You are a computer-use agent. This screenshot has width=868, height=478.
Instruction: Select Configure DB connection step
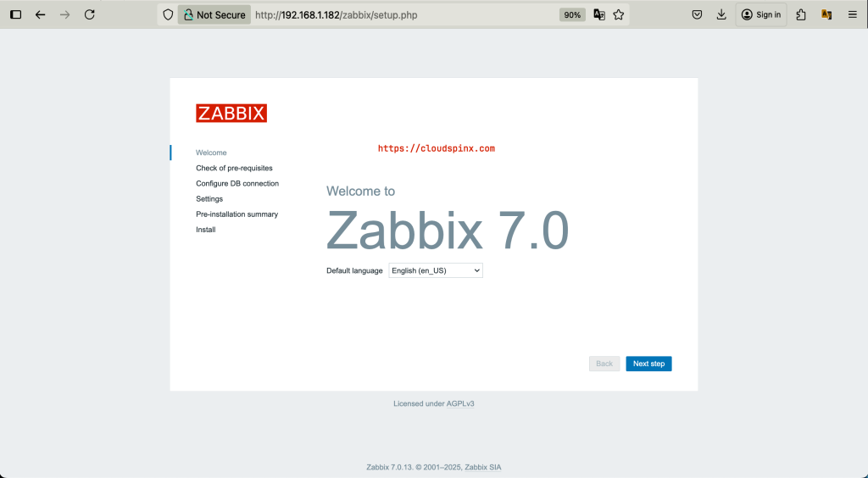click(237, 184)
